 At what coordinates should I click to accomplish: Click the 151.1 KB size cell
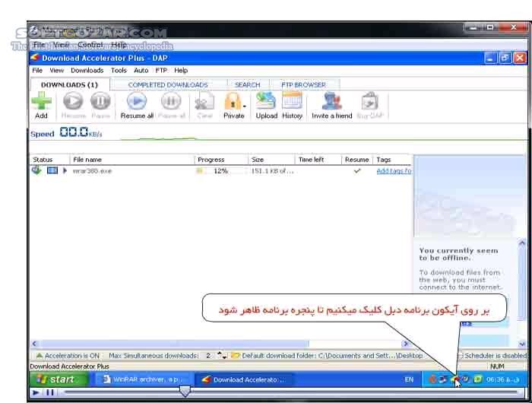point(272,171)
